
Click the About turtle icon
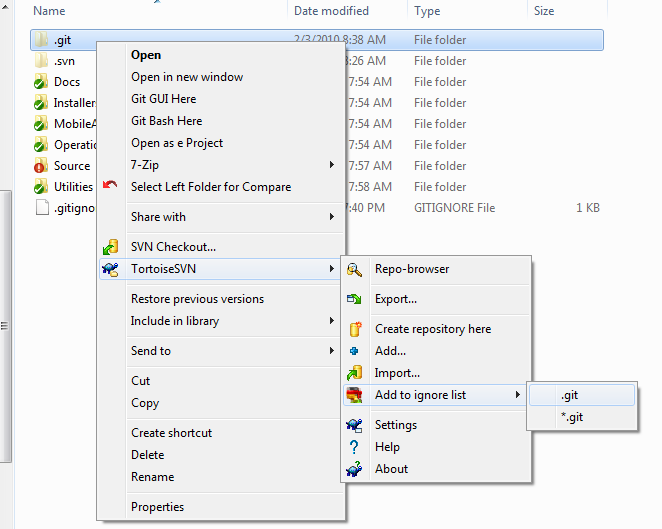(x=354, y=469)
